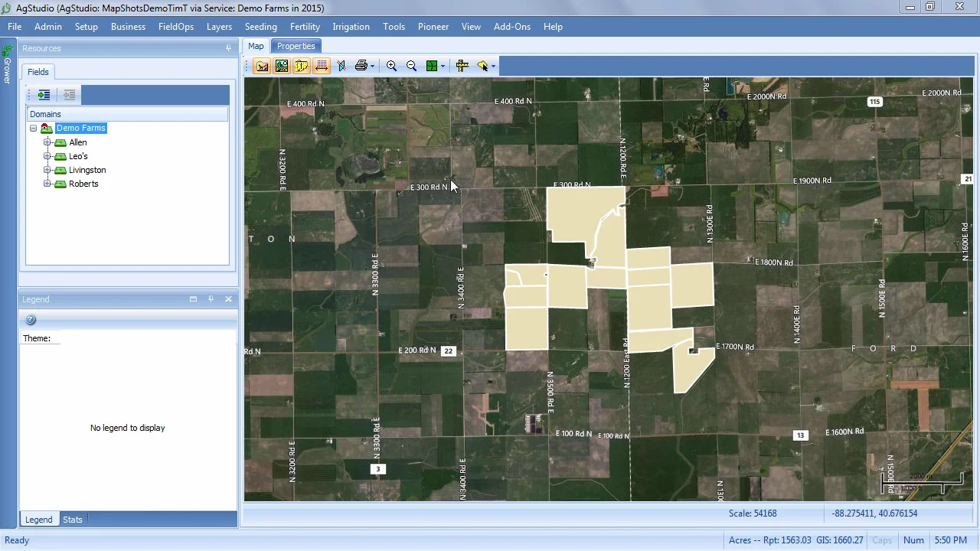The width and height of the screenshot is (980, 551).
Task: Maximize the Legend panel
Action: tap(193, 299)
